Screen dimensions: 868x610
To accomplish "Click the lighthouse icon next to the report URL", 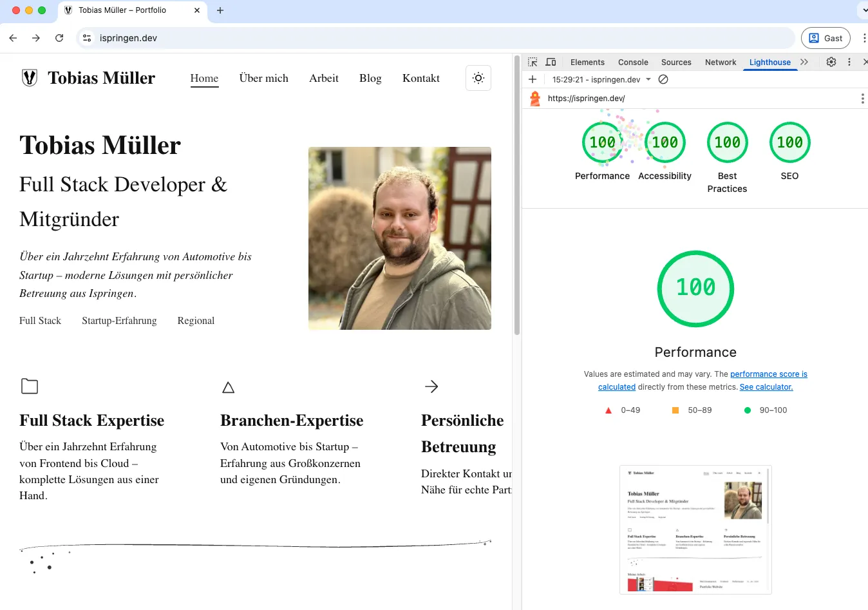I will pos(534,98).
